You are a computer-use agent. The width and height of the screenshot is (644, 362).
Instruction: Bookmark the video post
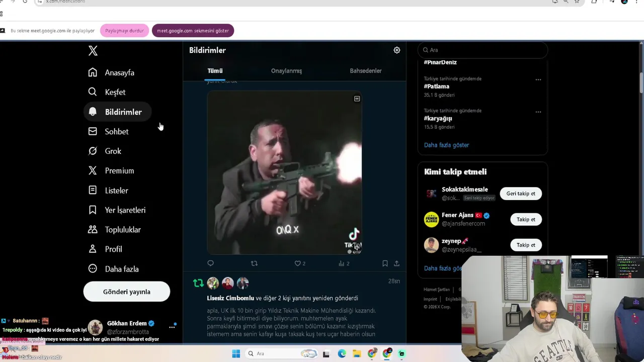(385, 263)
